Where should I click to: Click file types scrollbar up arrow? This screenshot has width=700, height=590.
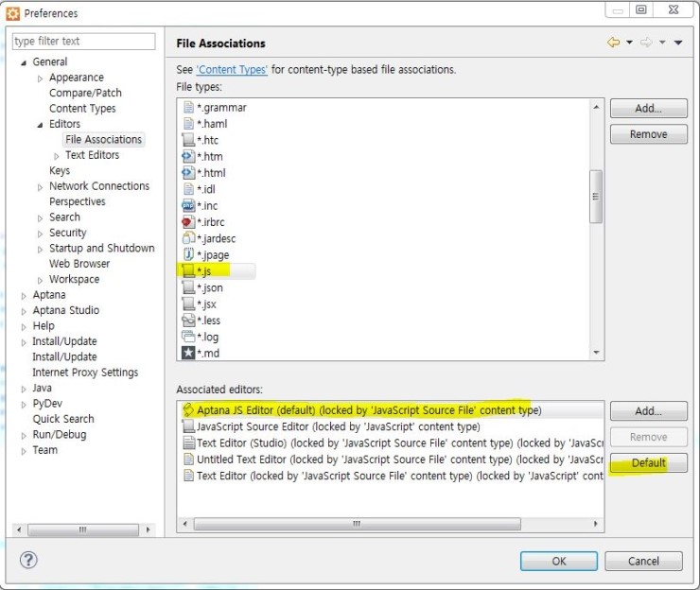(597, 107)
